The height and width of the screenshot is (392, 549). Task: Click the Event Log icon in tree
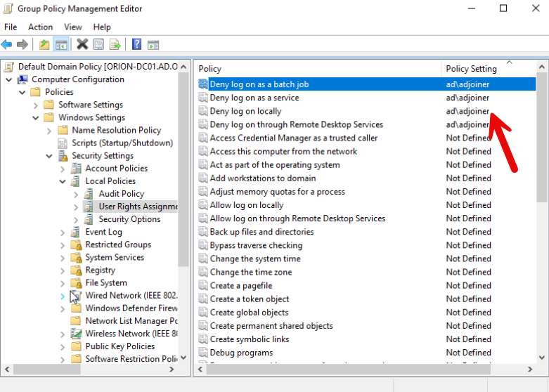[75, 232]
